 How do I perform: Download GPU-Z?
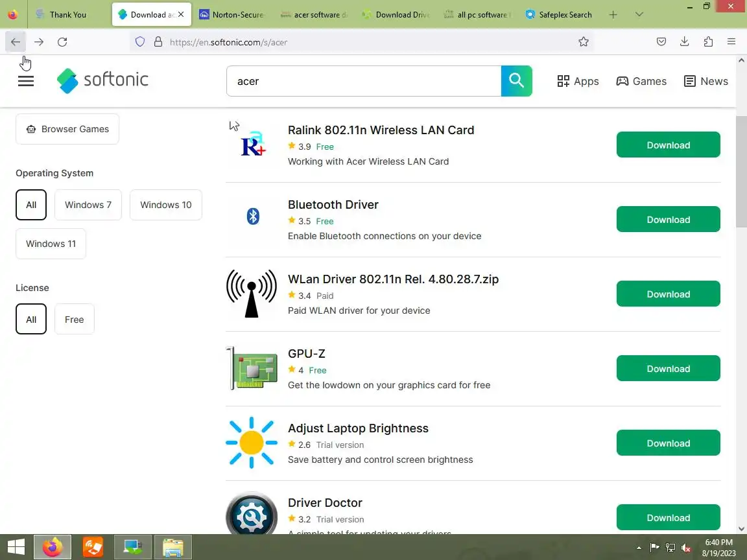(x=669, y=368)
